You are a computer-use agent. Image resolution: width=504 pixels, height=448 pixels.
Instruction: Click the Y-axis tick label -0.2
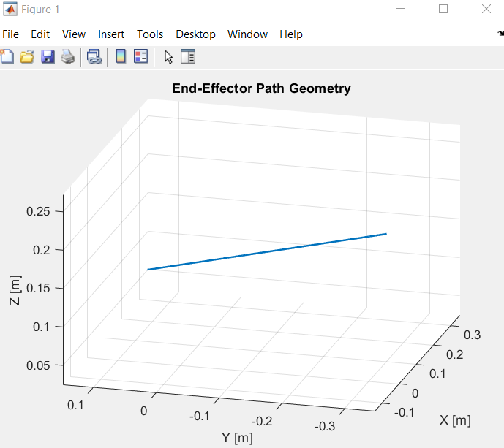(262, 421)
